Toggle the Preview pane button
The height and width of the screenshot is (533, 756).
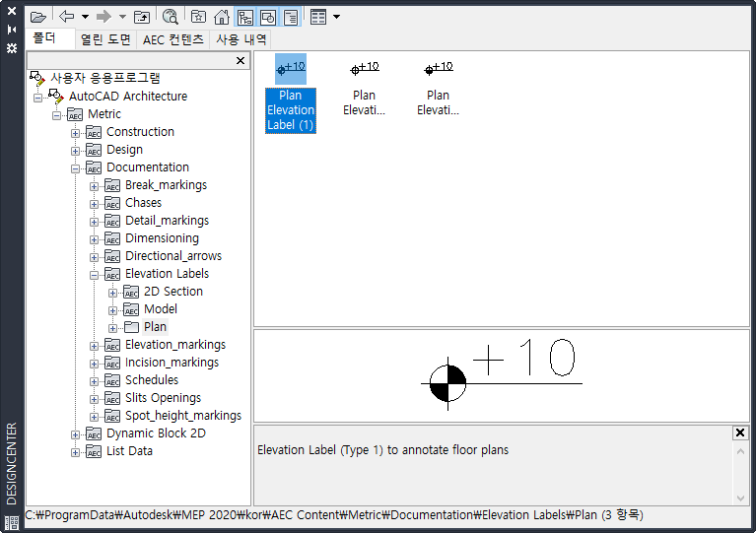(268, 18)
